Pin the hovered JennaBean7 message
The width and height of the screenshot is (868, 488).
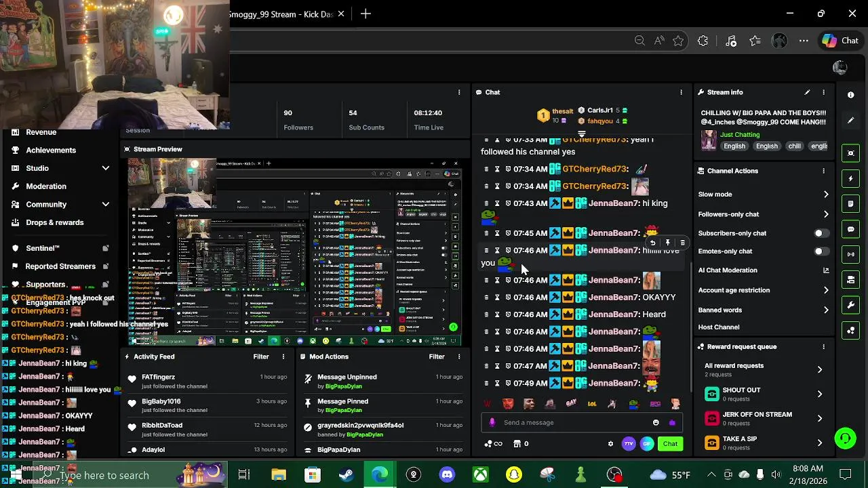[x=667, y=243]
